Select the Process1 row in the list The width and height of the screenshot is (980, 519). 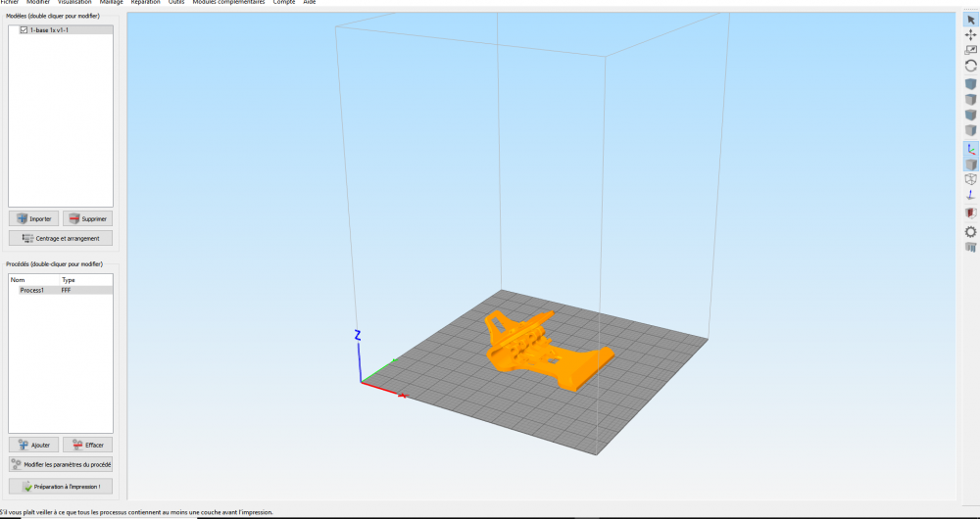point(61,291)
